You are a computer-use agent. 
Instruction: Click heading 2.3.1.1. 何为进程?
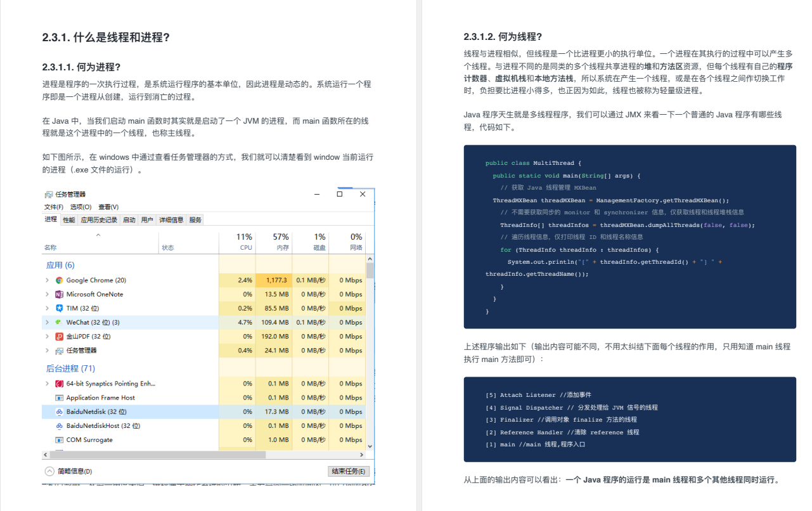point(81,67)
